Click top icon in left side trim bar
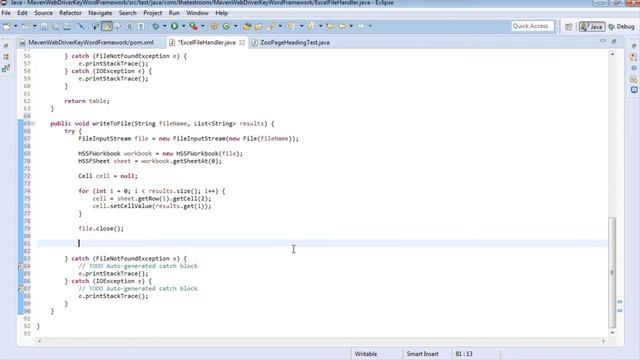 click(x=6, y=46)
